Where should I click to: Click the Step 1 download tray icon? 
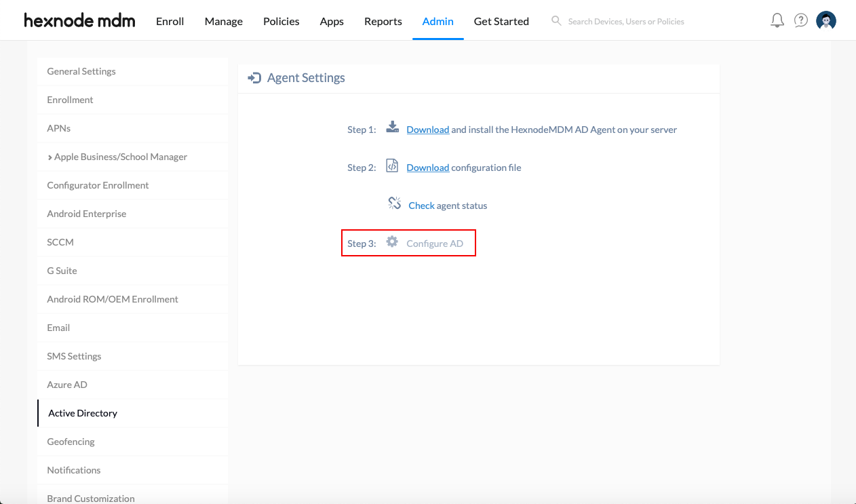click(392, 127)
